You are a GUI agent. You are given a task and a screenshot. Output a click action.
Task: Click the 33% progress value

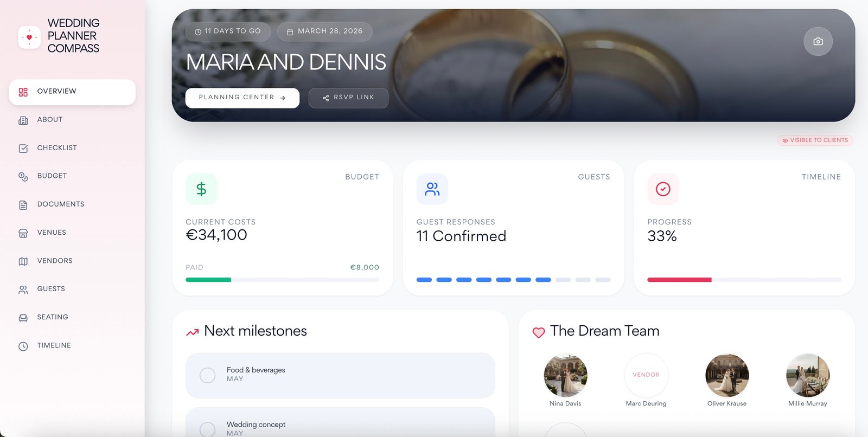coord(662,236)
